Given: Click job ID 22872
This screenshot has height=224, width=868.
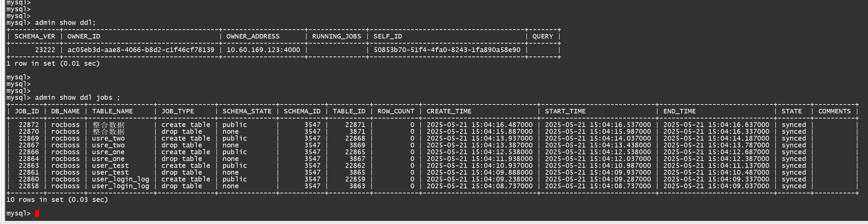Looking at the screenshot, I should (29, 125).
